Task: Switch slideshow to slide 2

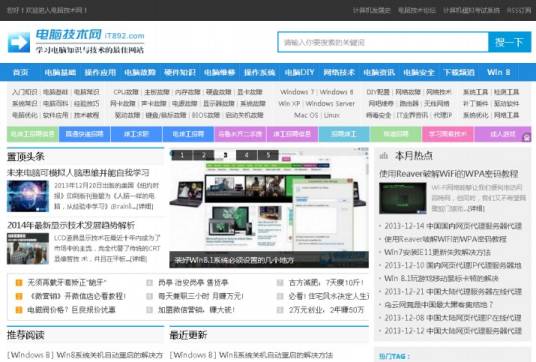Action: pos(204,155)
